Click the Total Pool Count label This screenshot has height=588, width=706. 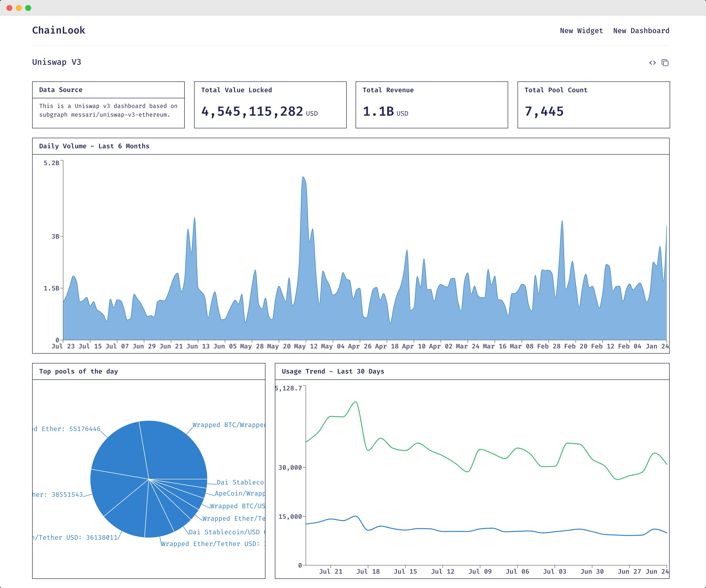[x=556, y=90]
